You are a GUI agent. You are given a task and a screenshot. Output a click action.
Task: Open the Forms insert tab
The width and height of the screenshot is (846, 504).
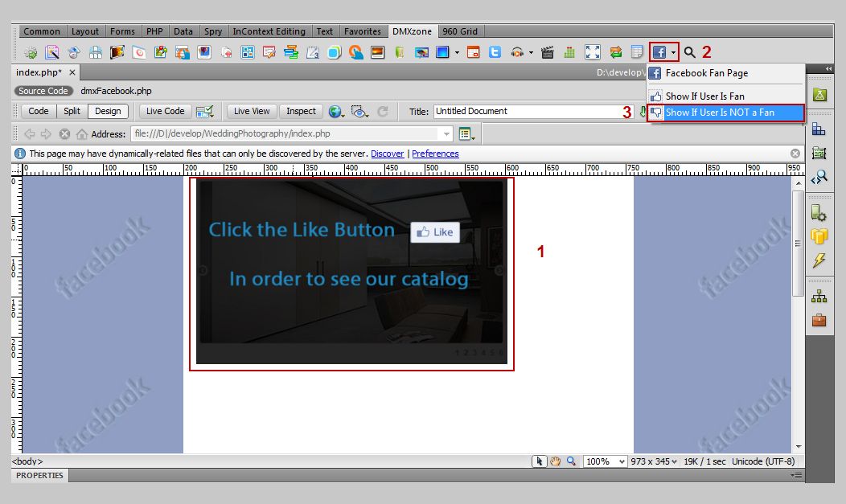tap(122, 31)
